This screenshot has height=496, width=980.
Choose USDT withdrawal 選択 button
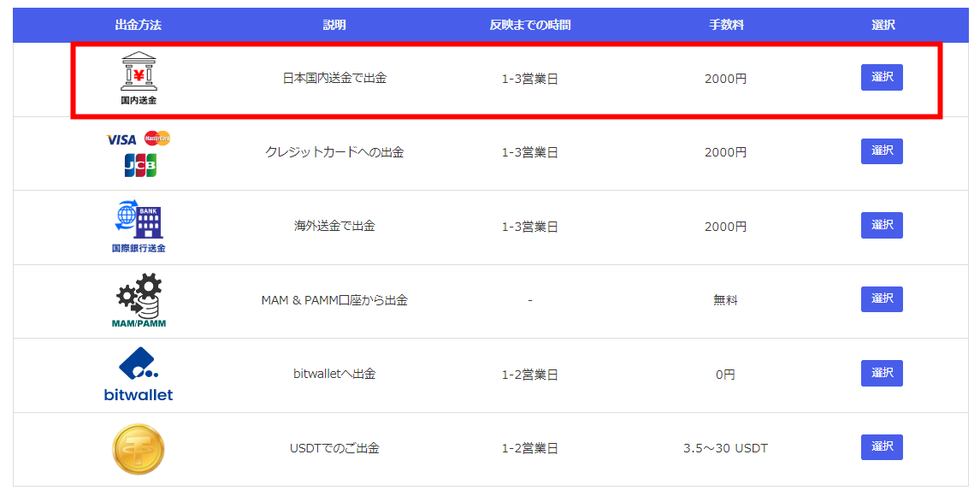coord(882,447)
